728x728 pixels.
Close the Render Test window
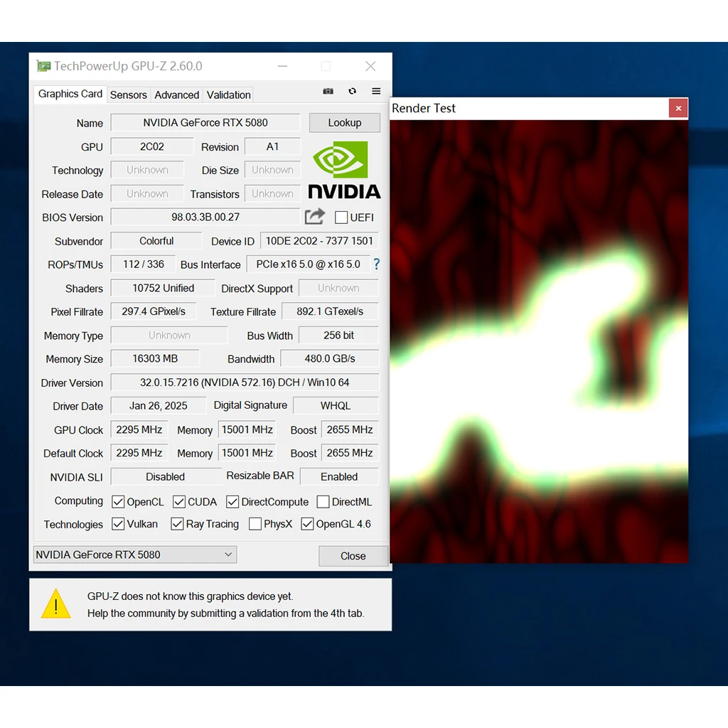pyautogui.click(x=678, y=108)
